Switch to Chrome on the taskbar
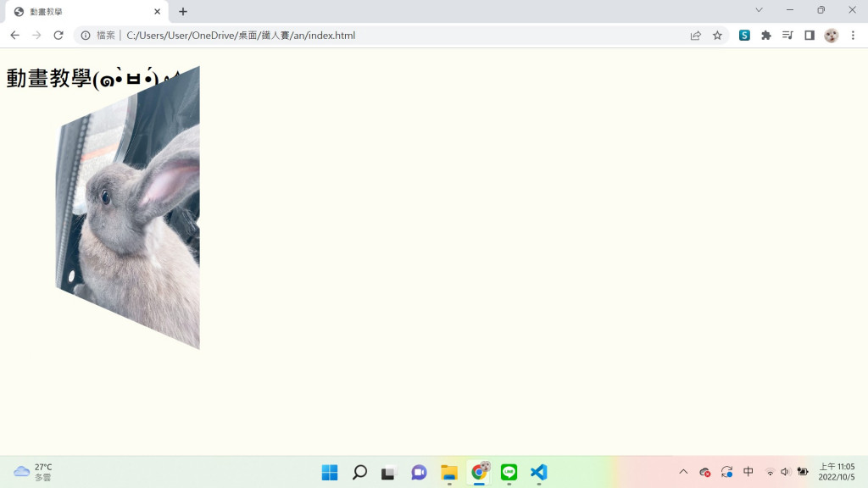The width and height of the screenshot is (868, 488). [x=480, y=473]
